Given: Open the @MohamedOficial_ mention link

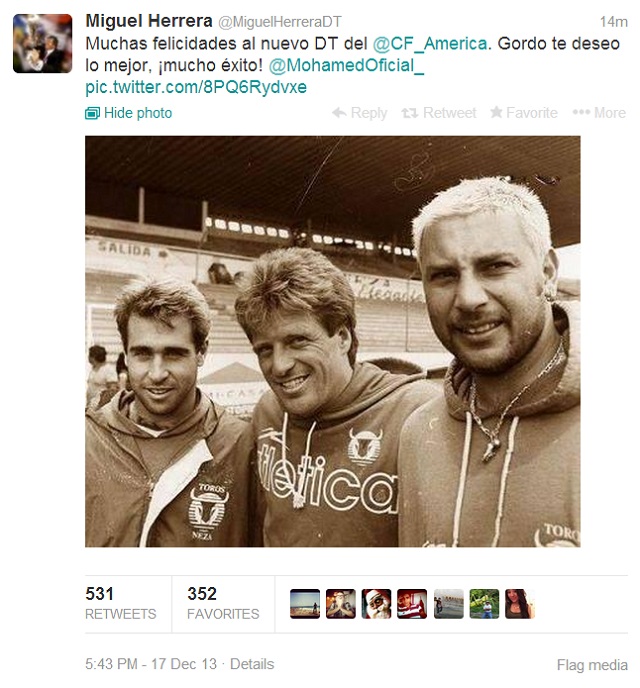Looking at the screenshot, I should 346,65.
